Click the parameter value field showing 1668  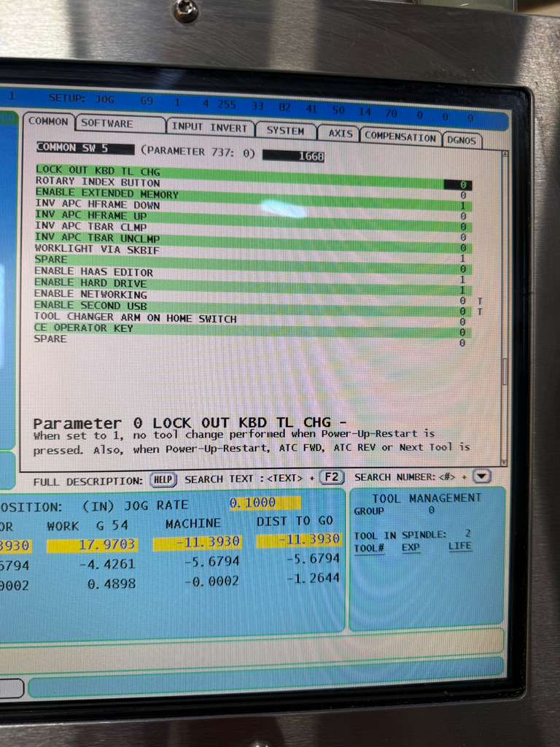click(x=293, y=155)
